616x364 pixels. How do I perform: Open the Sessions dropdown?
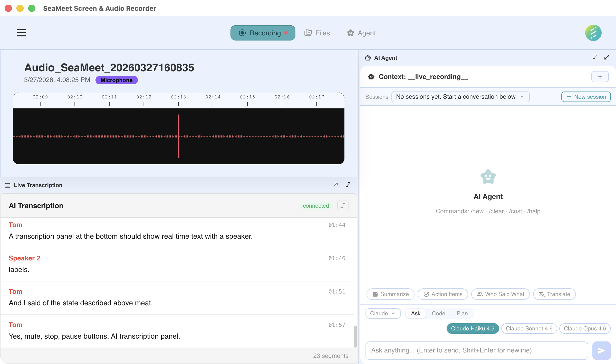click(x=460, y=97)
